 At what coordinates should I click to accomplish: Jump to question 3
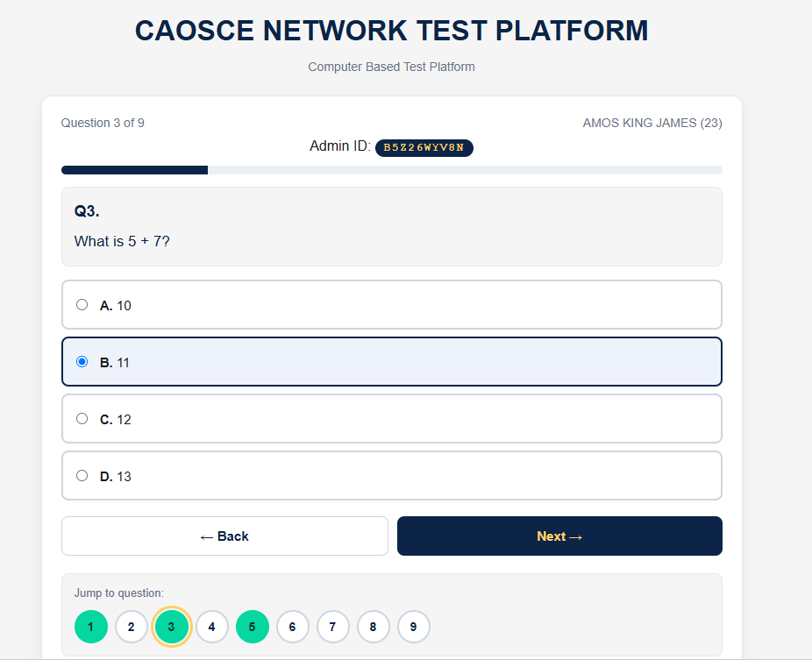point(171,627)
